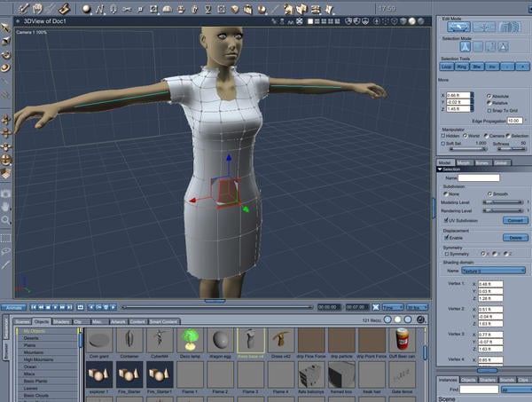The image size is (532, 402).
Task: Choose the arrow selection tool in left toolbar
Action: pos(6,28)
